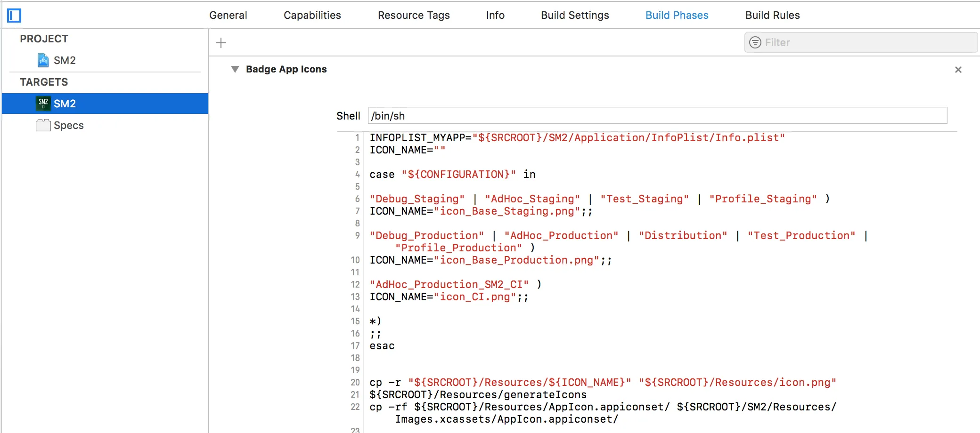The height and width of the screenshot is (433, 980).
Task: Delete the Badge App Icons phase
Action: click(958, 70)
